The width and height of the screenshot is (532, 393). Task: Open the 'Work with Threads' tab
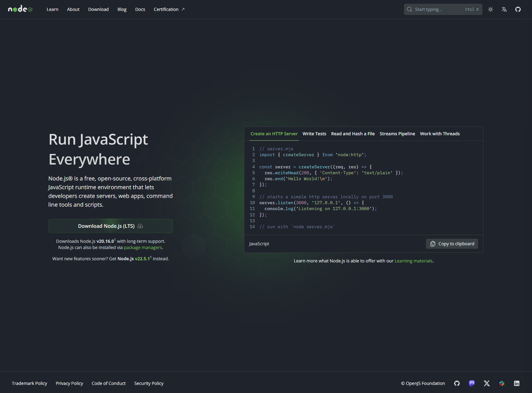click(440, 134)
